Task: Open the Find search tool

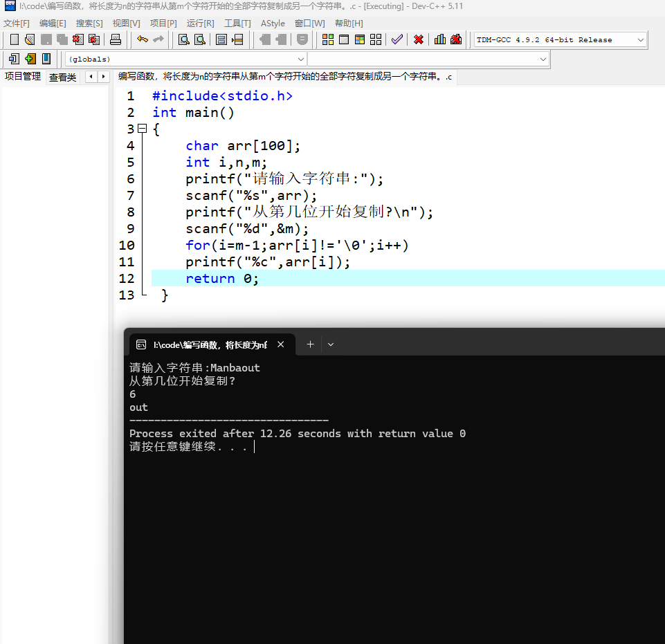Action: pyautogui.click(x=184, y=39)
